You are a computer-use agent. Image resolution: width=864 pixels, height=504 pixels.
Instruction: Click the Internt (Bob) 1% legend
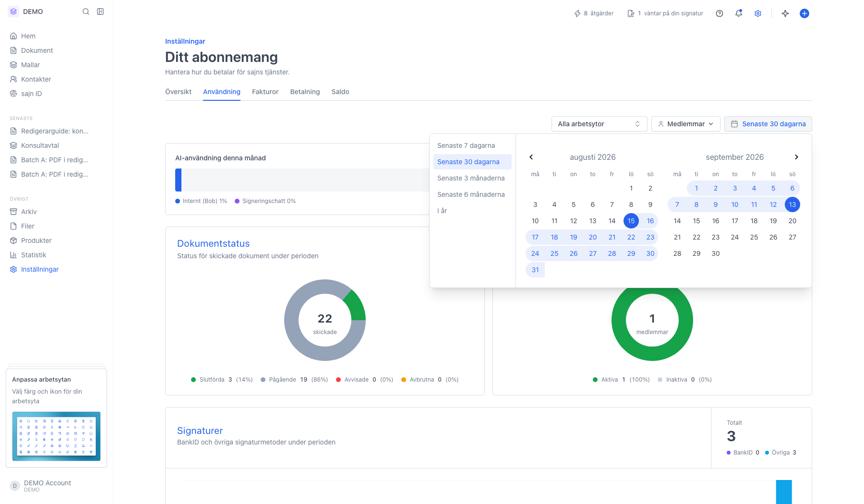coord(201,201)
